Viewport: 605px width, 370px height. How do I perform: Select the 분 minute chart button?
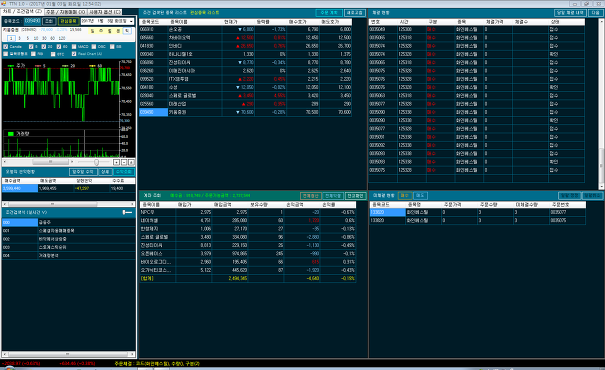118,30
